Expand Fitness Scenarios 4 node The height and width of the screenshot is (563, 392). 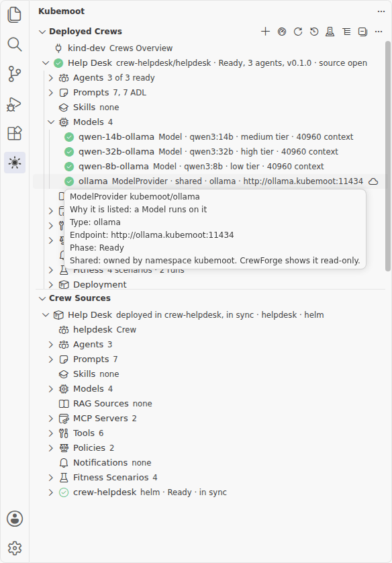[x=51, y=478]
